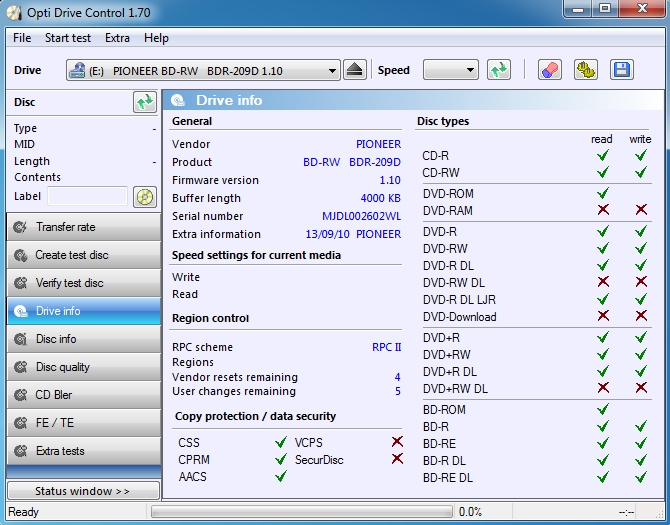Click the DVD-RAM read cross mark

click(603, 210)
